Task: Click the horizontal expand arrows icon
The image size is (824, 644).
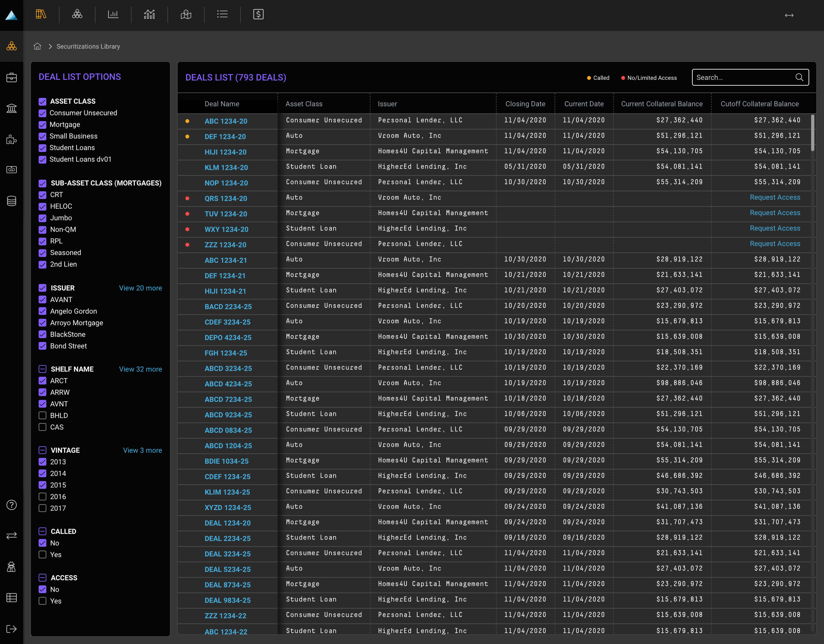Action: [x=789, y=15]
